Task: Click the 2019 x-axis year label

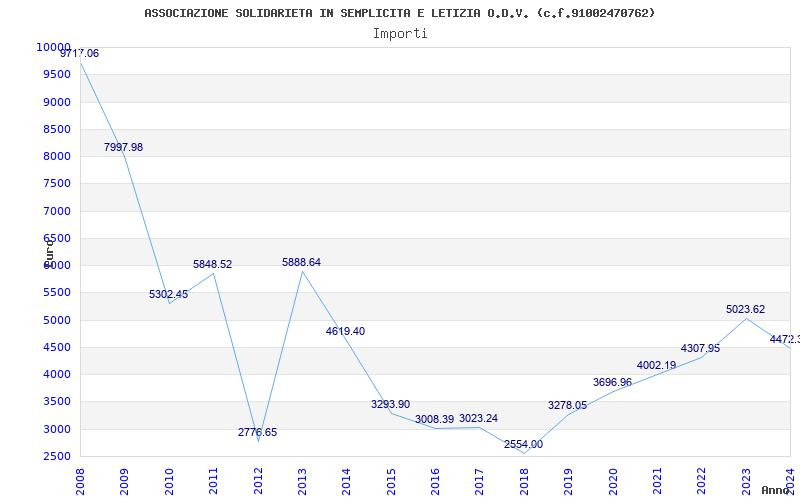Action: pos(568,481)
